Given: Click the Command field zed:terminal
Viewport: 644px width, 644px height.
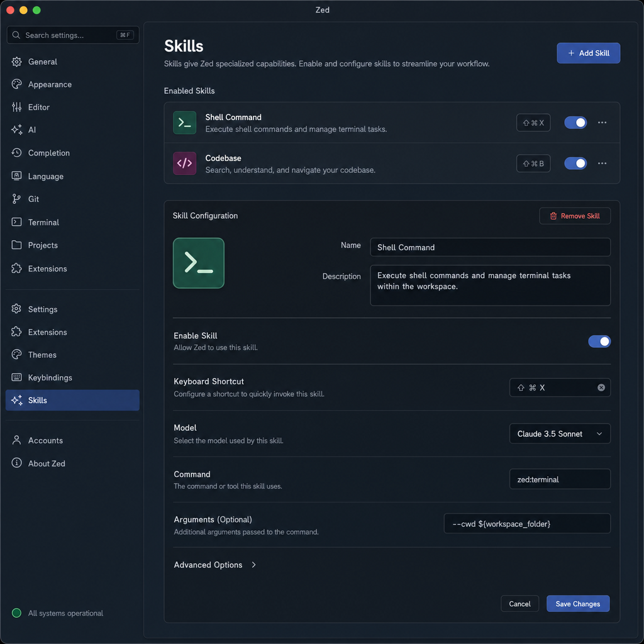Looking at the screenshot, I should (560, 479).
